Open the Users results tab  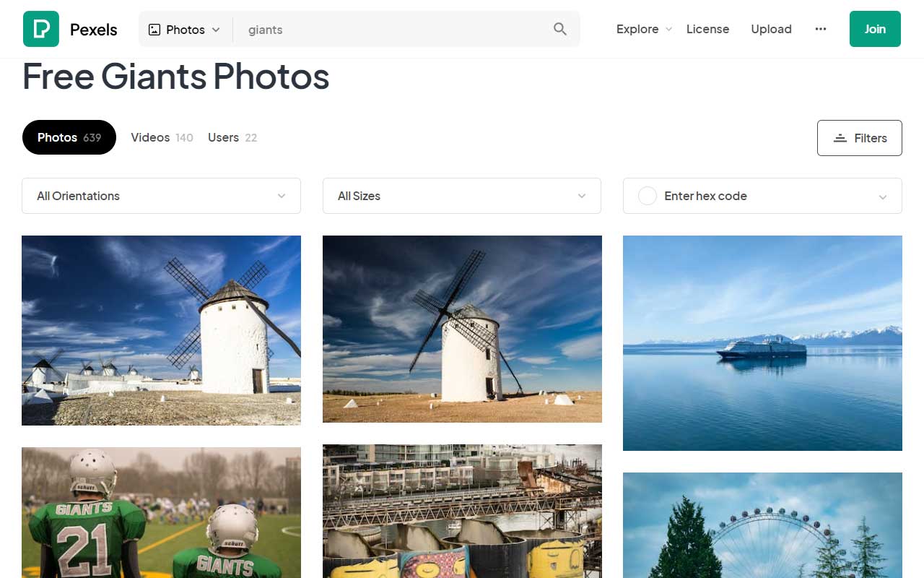(231, 137)
